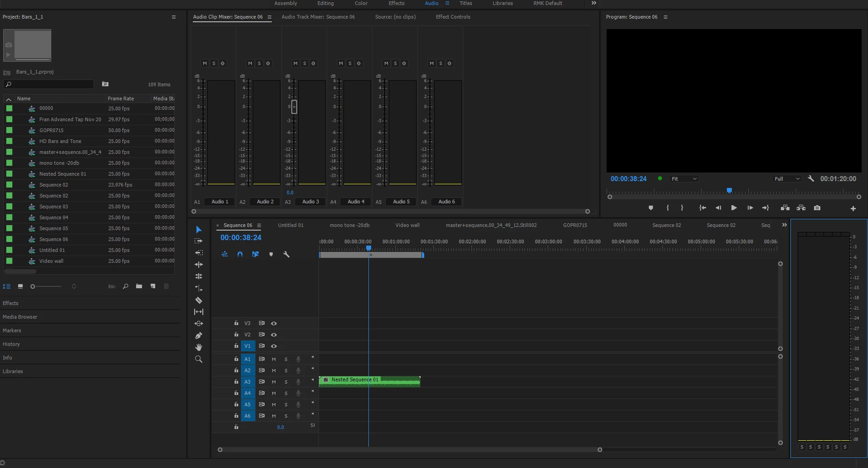Image resolution: width=868 pixels, height=468 pixels.
Task: Open find-in-bin folder search icon
Action: point(105,84)
